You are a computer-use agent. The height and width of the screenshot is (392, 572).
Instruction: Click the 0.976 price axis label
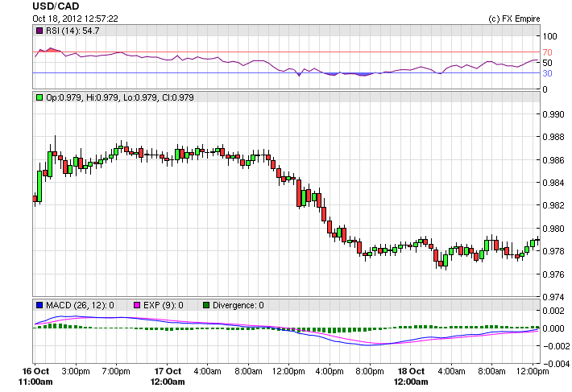tap(553, 274)
